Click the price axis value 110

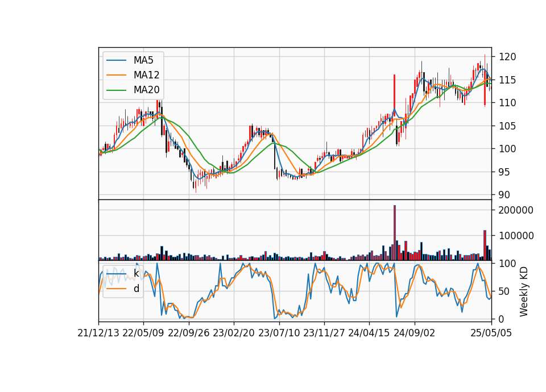click(x=507, y=103)
